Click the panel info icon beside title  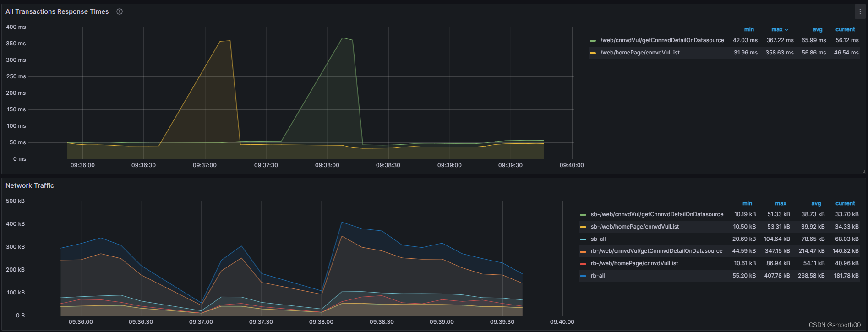click(120, 11)
